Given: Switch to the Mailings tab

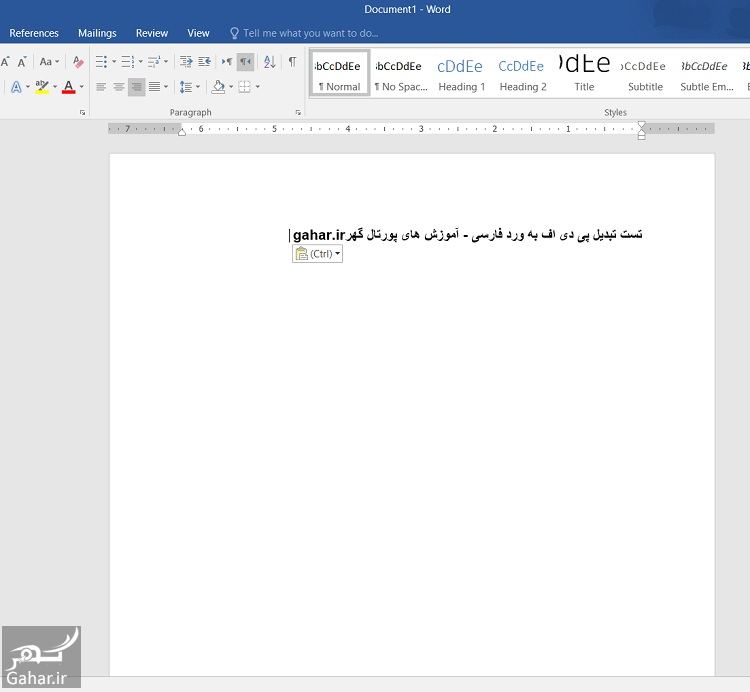Looking at the screenshot, I should tap(97, 33).
